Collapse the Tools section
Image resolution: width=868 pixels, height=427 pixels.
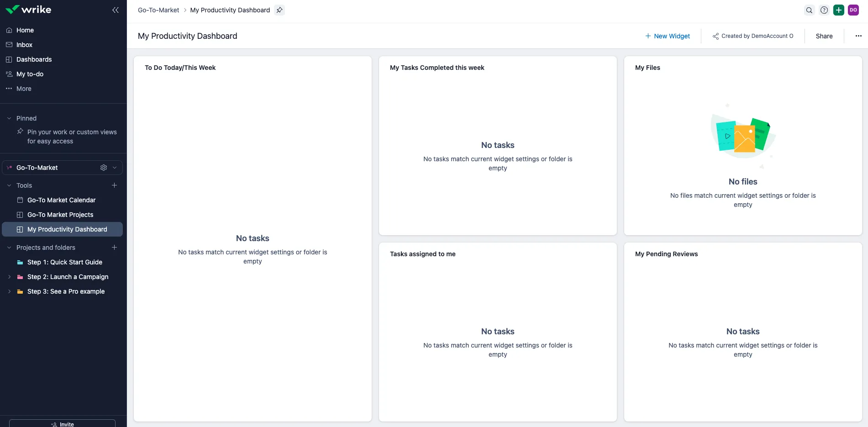coord(9,185)
